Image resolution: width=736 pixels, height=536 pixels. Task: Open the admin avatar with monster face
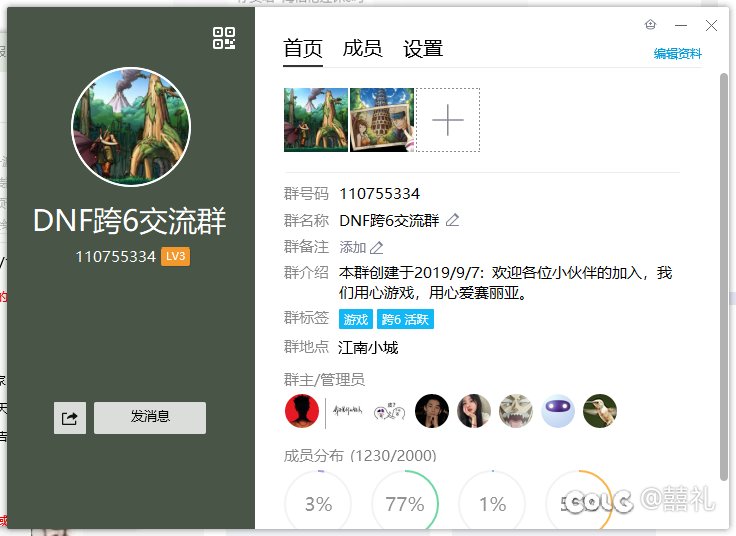515,411
